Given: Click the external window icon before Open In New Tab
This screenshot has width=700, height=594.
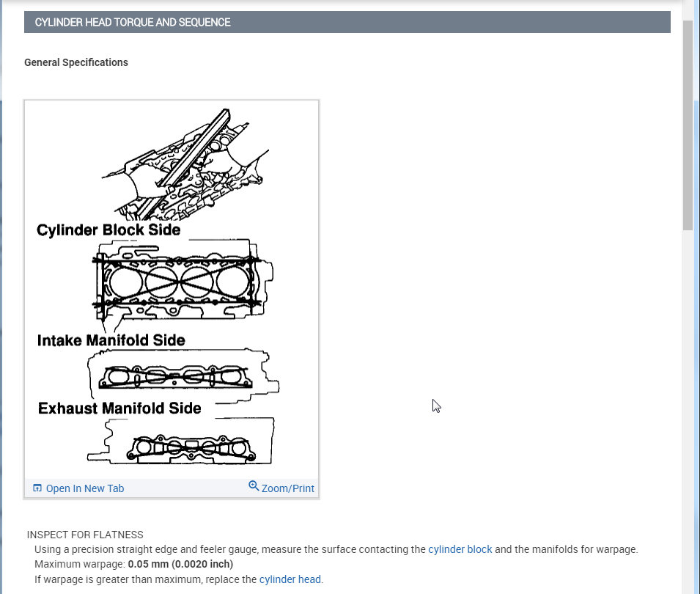Looking at the screenshot, I should coord(37,487).
